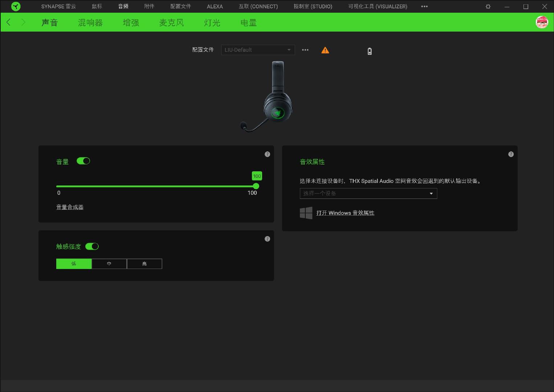Expand the 配置文件 LIU-Default dropdown

[258, 50]
